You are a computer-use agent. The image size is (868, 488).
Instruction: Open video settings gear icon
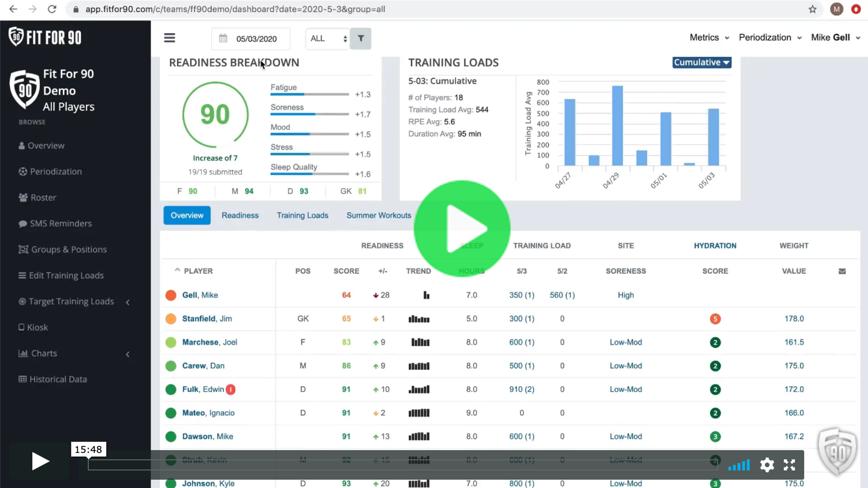pyautogui.click(x=767, y=465)
